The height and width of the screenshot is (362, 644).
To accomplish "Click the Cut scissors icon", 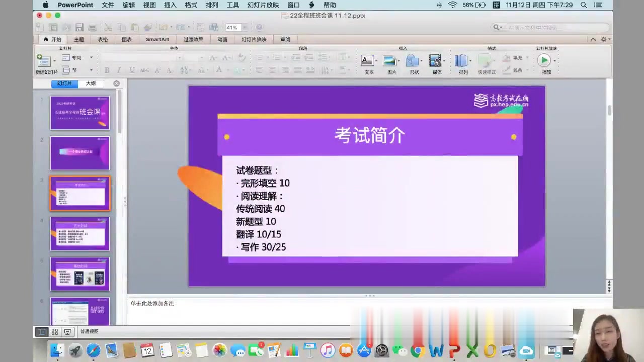I will click(108, 27).
